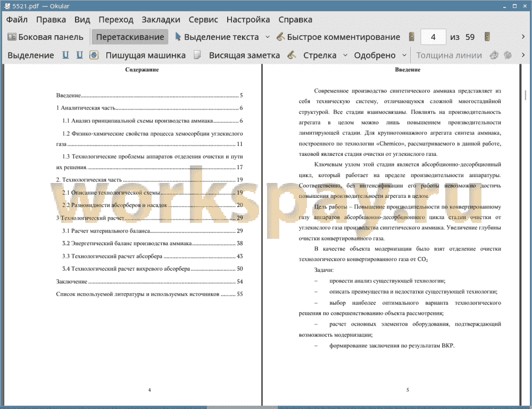Viewport: 532px width, 409px height.
Task: Click '2.2 Разновидности абсорберов и насадок' entry
Action: point(152,205)
